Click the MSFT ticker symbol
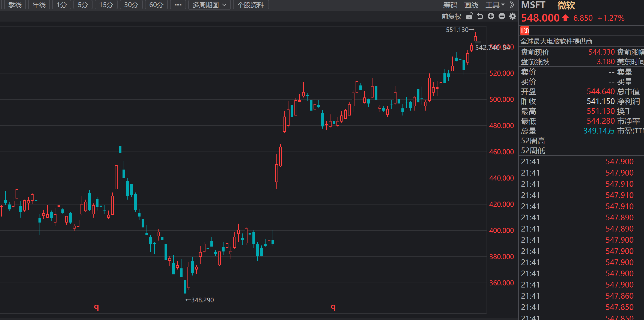 coord(533,5)
